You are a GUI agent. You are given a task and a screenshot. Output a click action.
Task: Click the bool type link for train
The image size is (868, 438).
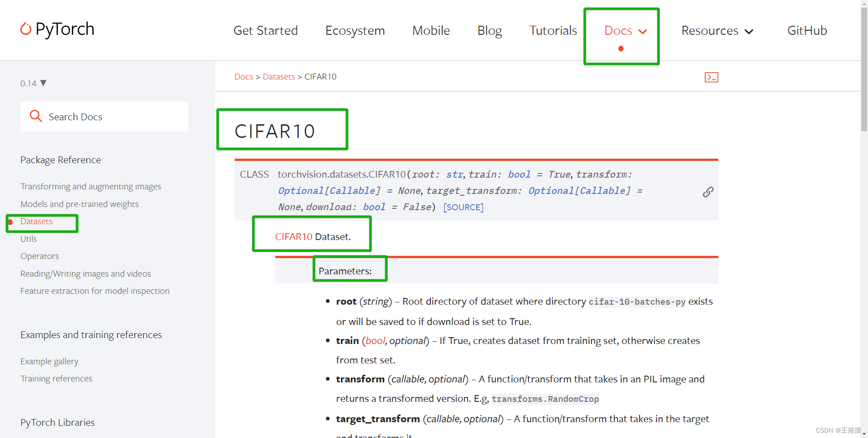pyautogui.click(x=375, y=341)
